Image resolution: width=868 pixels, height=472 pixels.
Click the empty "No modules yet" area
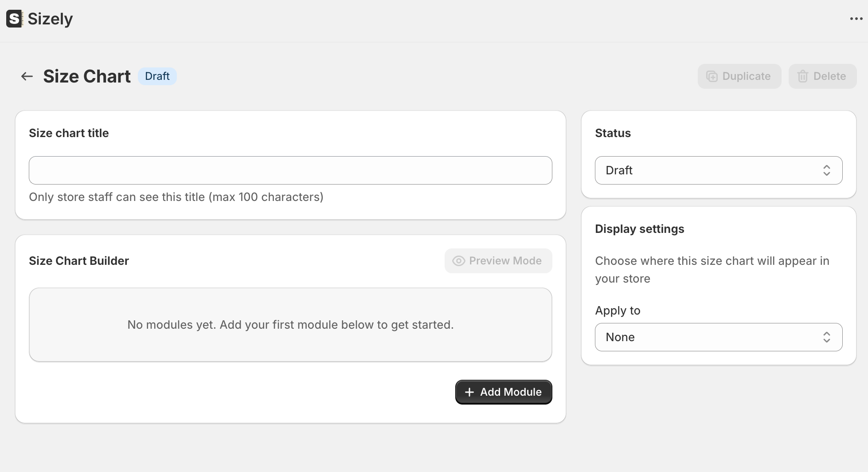click(x=290, y=325)
